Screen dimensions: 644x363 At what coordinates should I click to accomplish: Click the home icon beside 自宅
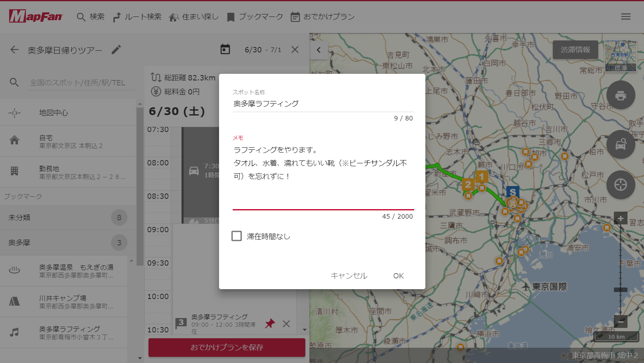(14, 140)
